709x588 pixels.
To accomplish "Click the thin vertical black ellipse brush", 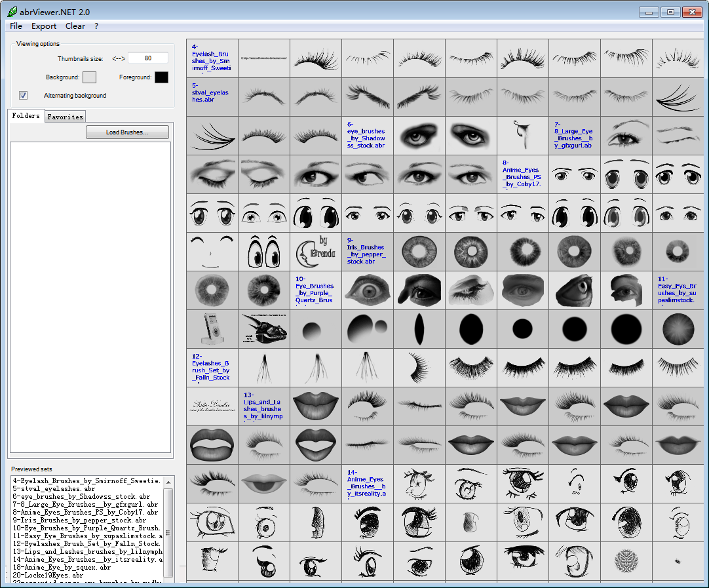I will 419,328.
